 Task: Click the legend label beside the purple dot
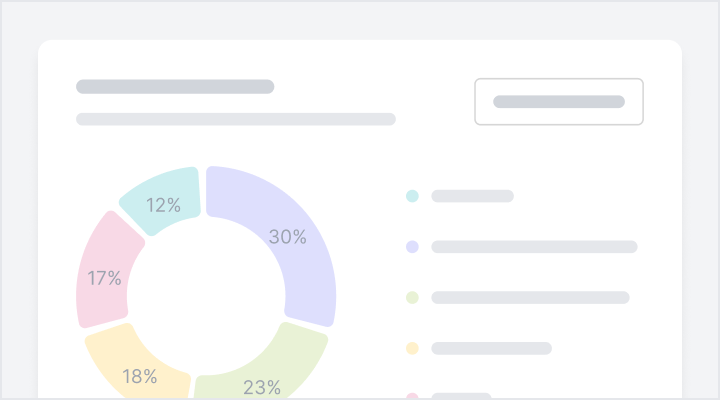(534, 247)
